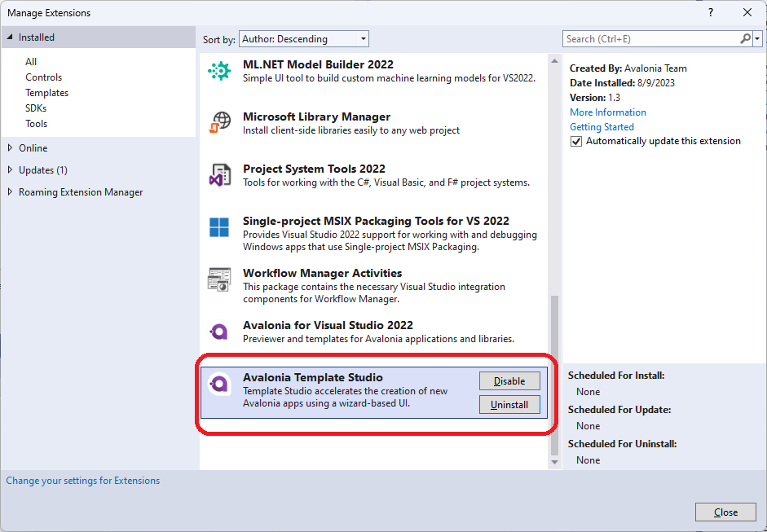The image size is (767, 532).
Task: Disable Avalonia Template Studio extension
Action: tap(509, 381)
